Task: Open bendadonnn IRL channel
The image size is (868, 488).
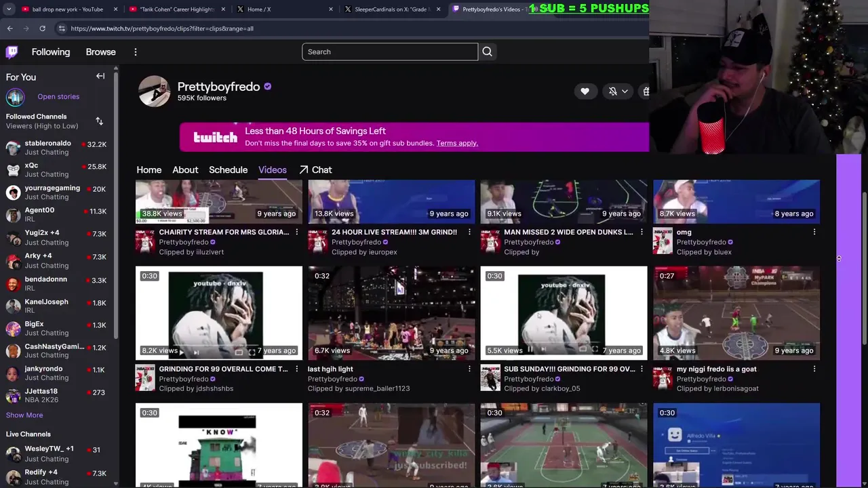Action: (56, 283)
